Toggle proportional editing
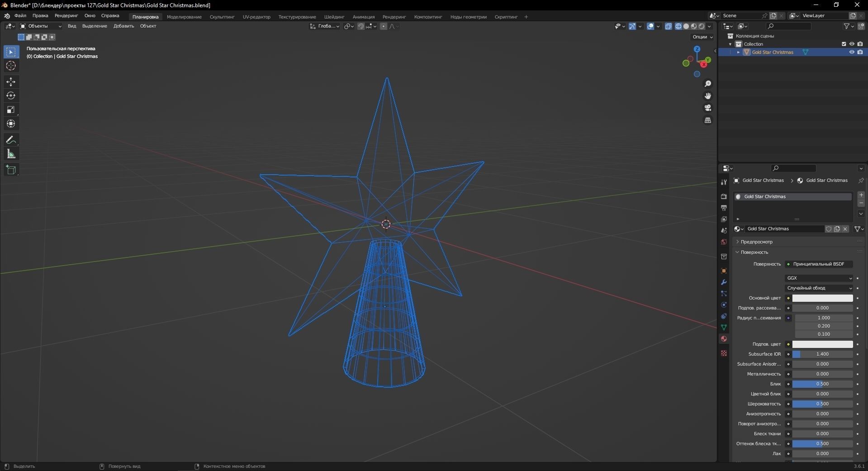 click(x=384, y=26)
